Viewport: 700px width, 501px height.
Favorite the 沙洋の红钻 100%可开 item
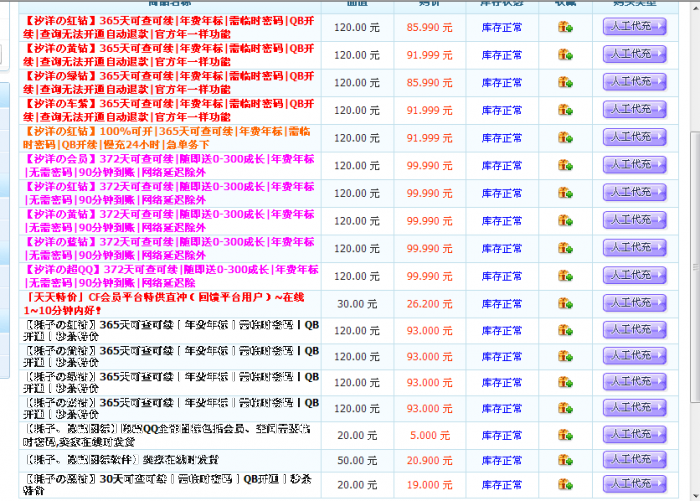click(x=565, y=138)
